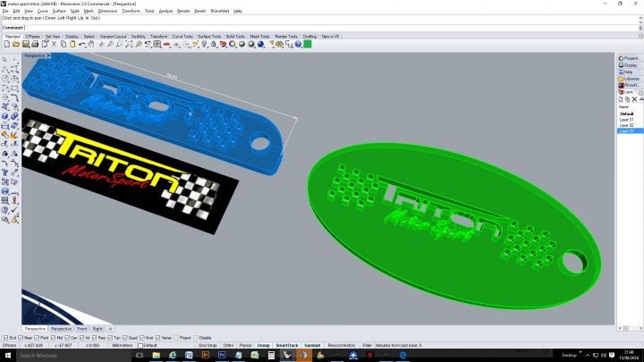Click into the Command input field

[331, 28]
